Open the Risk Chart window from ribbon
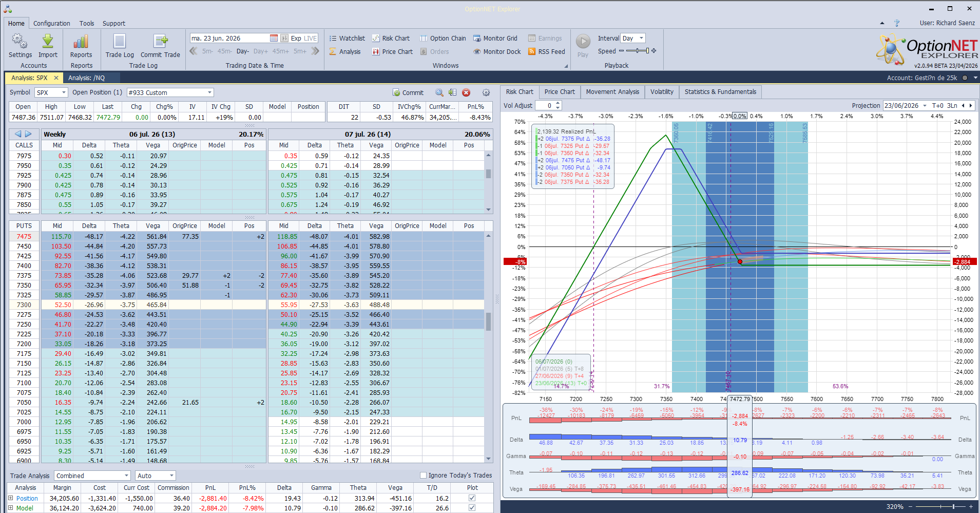 pos(391,38)
